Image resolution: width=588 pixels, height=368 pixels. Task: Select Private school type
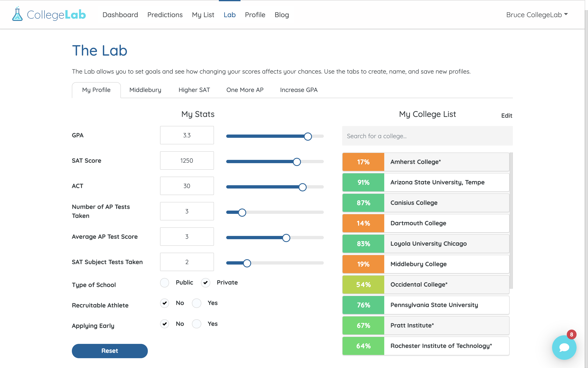coord(206,283)
